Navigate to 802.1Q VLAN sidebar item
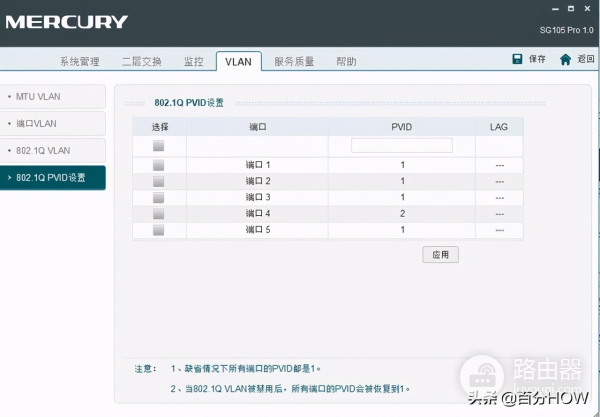 (x=55, y=151)
